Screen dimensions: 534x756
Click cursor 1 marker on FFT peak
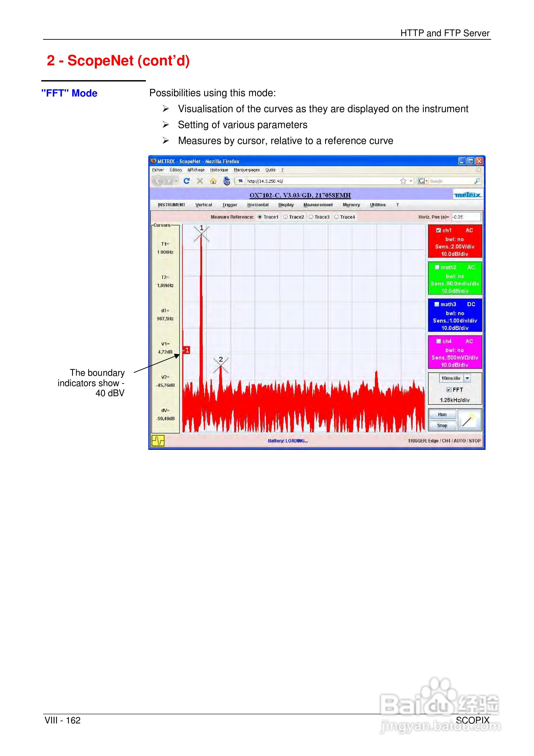pos(201,233)
